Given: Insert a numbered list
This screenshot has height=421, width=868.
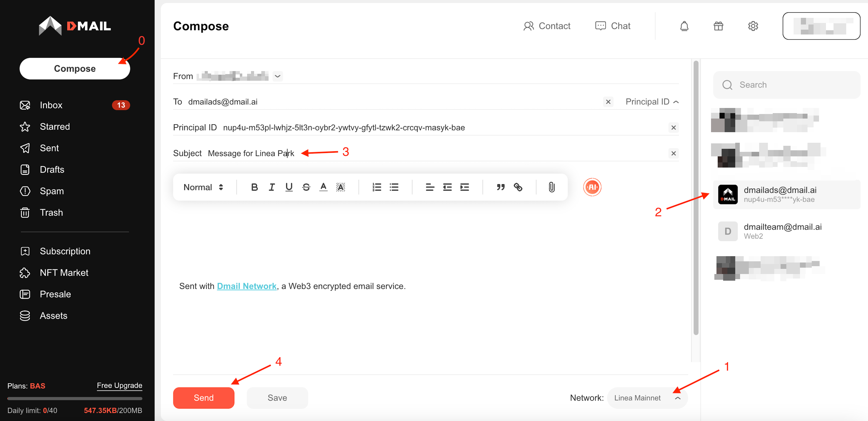Looking at the screenshot, I should 377,187.
